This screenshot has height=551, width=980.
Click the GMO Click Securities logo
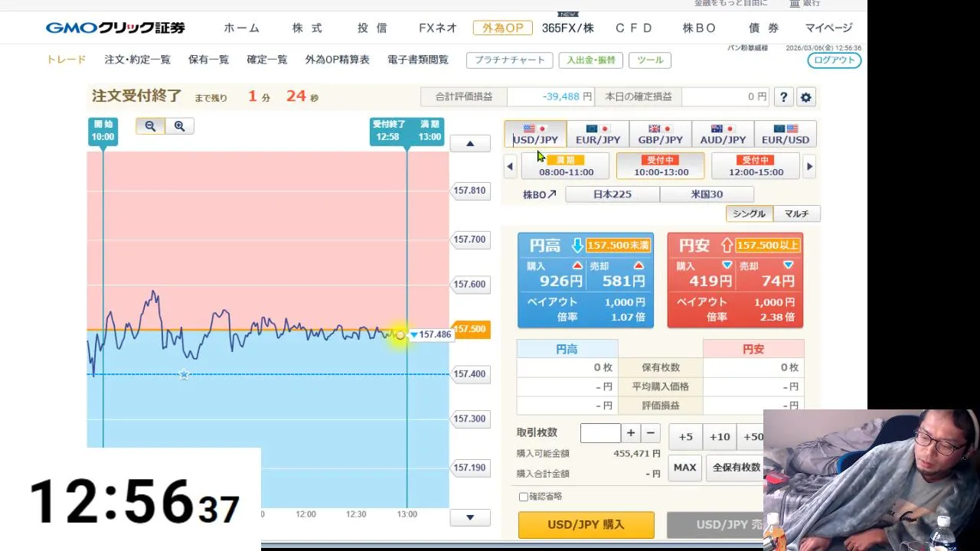116,28
